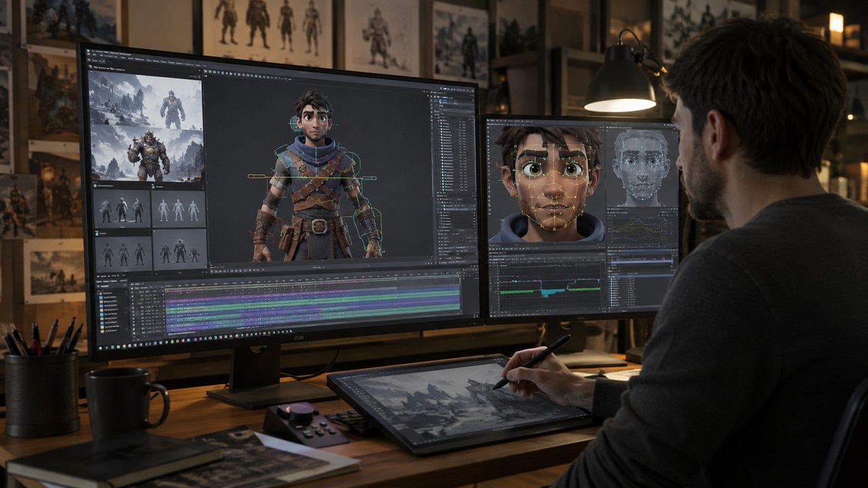Click the teal bars in the graph editor
The width and height of the screenshot is (868, 488).
pos(553,291)
